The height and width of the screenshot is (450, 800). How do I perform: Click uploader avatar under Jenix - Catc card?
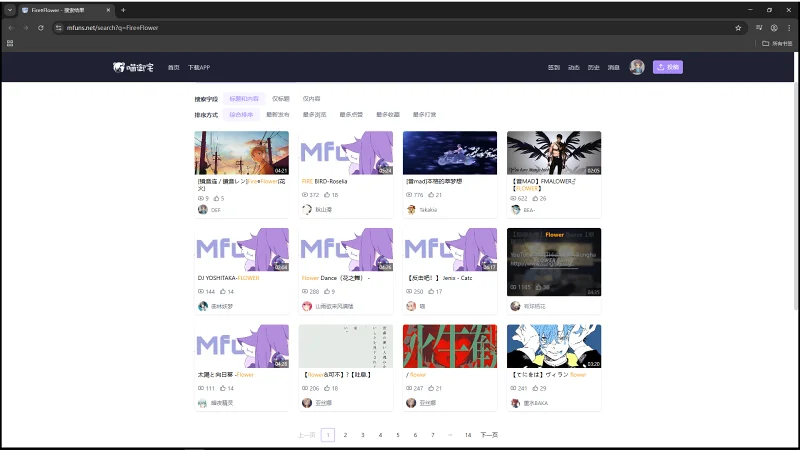(411, 306)
